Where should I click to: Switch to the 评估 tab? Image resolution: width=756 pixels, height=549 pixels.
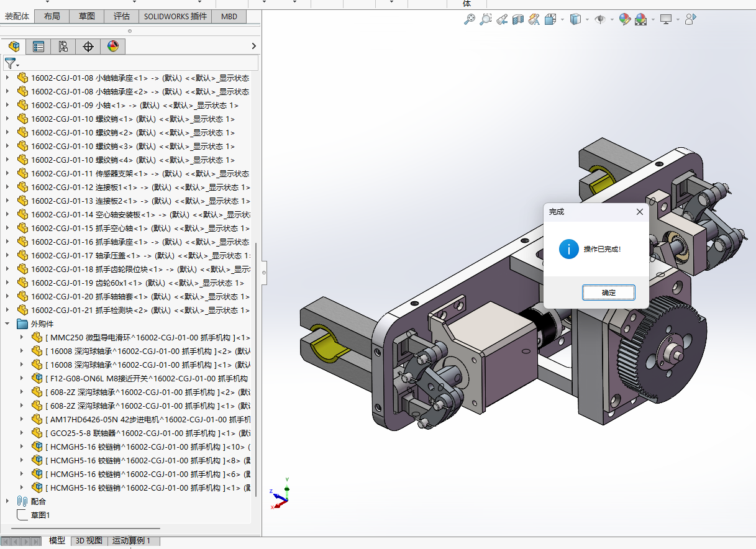[x=121, y=17]
